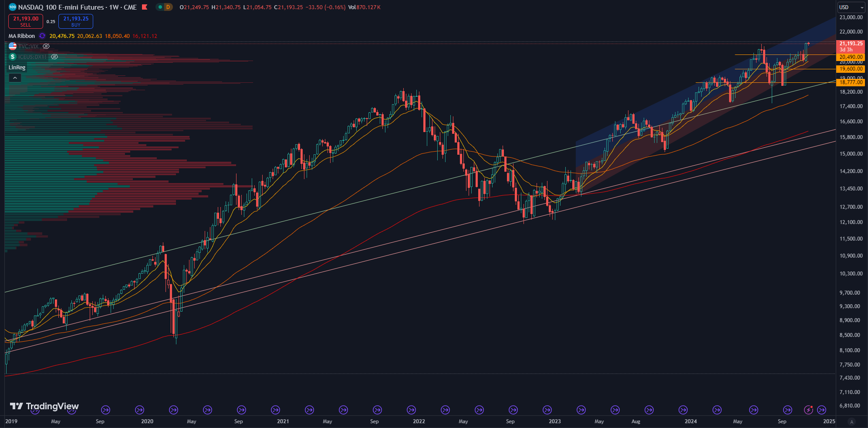Click the 21,193.25 BUY button
868x428 pixels.
click(x=76, y=21)
